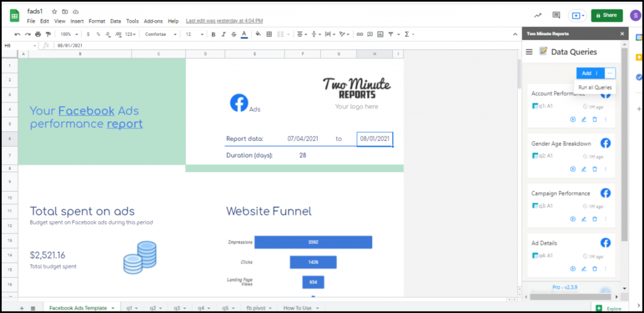644x313 pixels.
Task: Increase decimal places
Action: (x=118, y=35)
